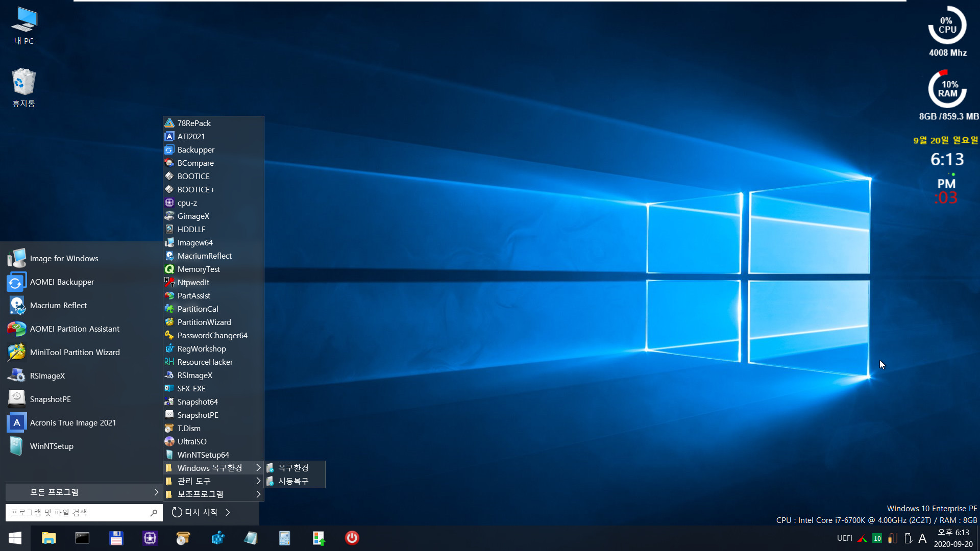Select 복구환경 menu option
980x551 pixels.
point(293,467)
